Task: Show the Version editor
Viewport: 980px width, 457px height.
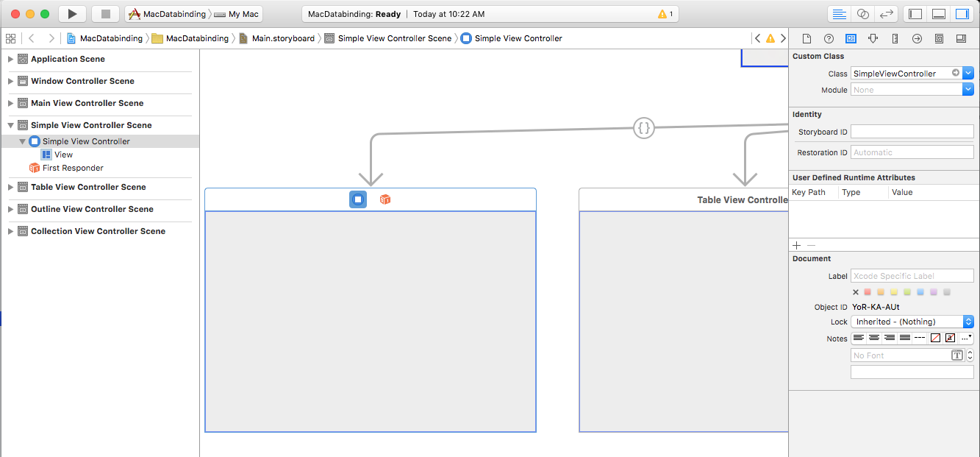Action: pyautogui.click(x=887, y=14)
